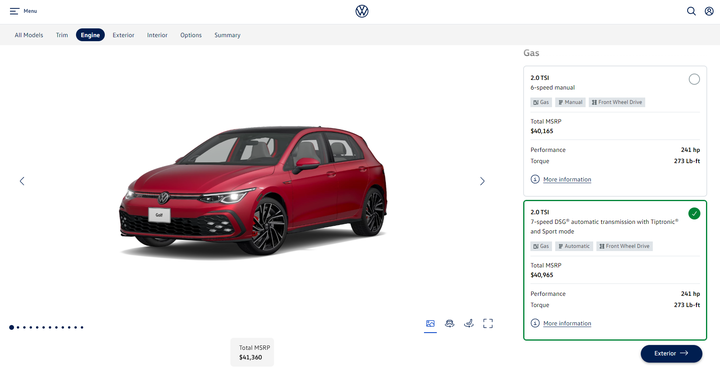Open fullscreen view icon

[488, 324]
